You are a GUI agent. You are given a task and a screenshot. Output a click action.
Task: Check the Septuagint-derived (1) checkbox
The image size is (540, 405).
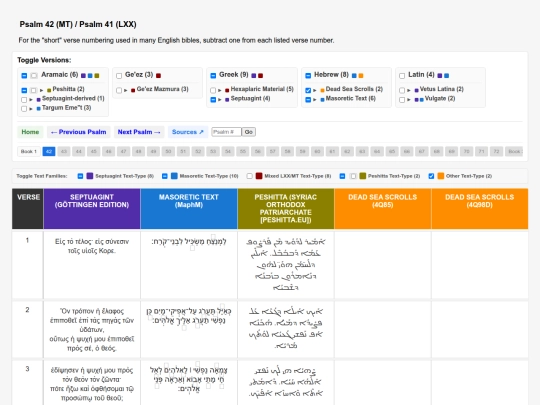(x=24, y=100)
